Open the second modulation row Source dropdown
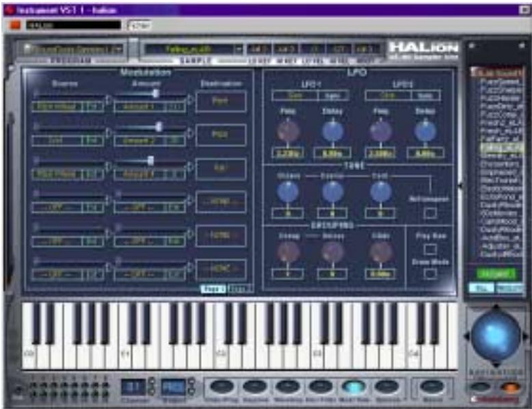This screenshot has height=409, width=532. (57, 140)
